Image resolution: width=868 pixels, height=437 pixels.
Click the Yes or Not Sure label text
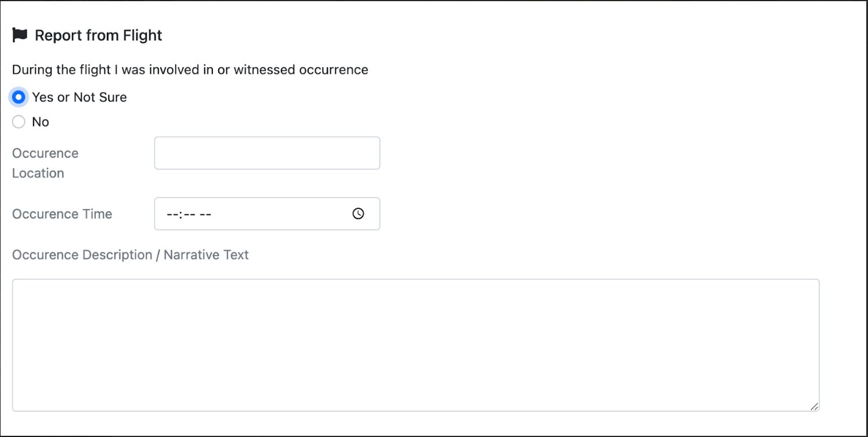tap(81, 97)
